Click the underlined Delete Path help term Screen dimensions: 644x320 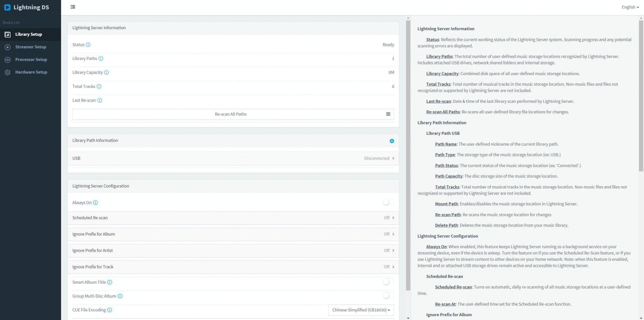(447, 225)
